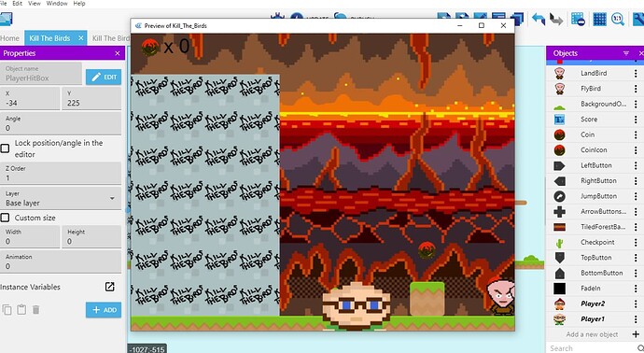Viewport: 644px width, 353px height.
Task: Click the Z Order input field
Action: pyautogui.click(x=61, y=173)
